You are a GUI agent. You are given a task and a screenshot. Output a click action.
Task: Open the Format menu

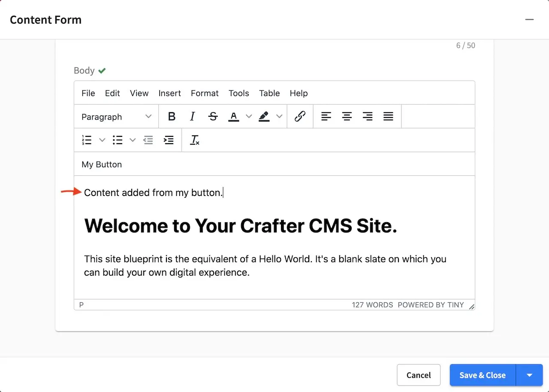(x=205, y=93)
